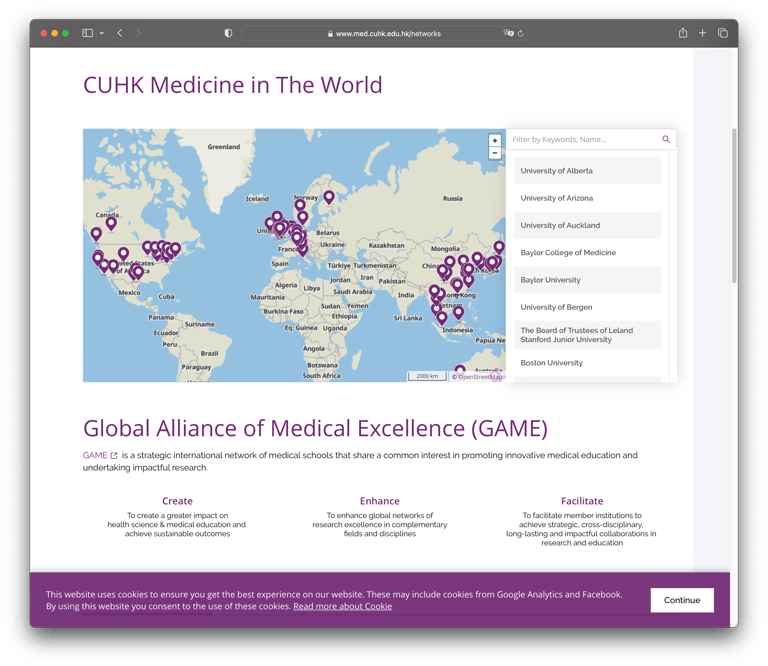
Task: Open translate icon in address bar
Action: pos(508,33)
